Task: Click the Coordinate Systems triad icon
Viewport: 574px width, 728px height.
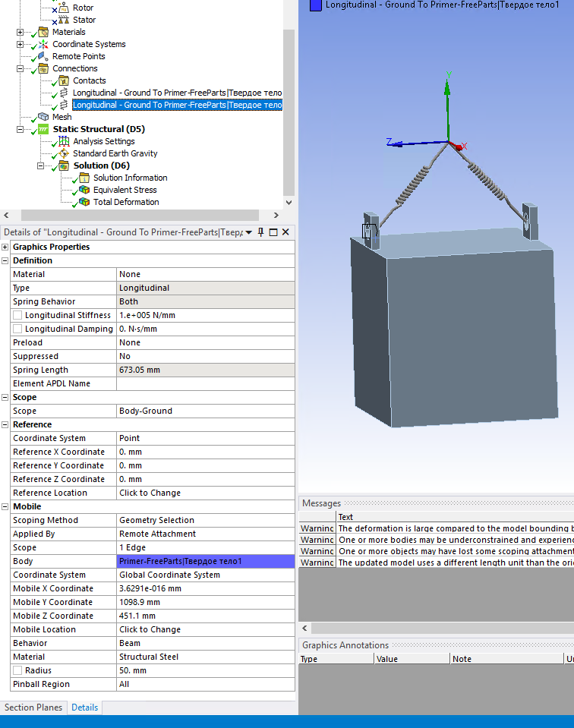Action: 43,44
